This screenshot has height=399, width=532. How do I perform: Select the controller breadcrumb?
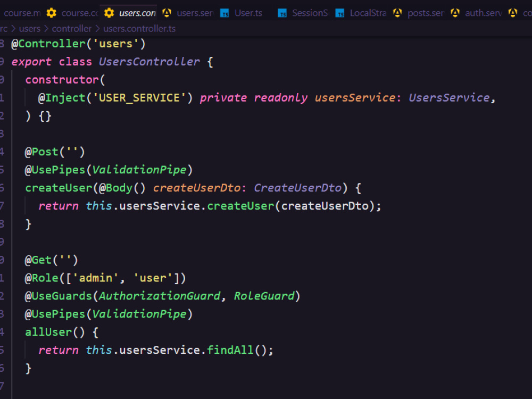pos(72,29)
